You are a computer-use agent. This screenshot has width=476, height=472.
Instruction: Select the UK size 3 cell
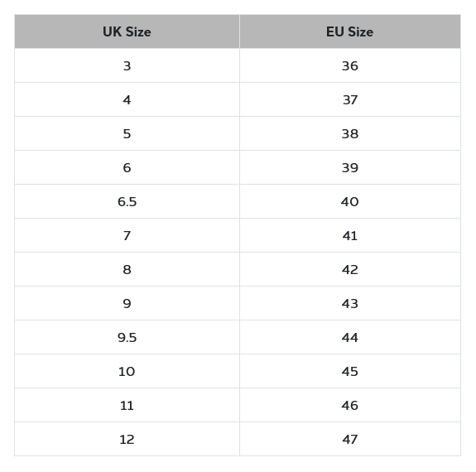coord(127,65)
